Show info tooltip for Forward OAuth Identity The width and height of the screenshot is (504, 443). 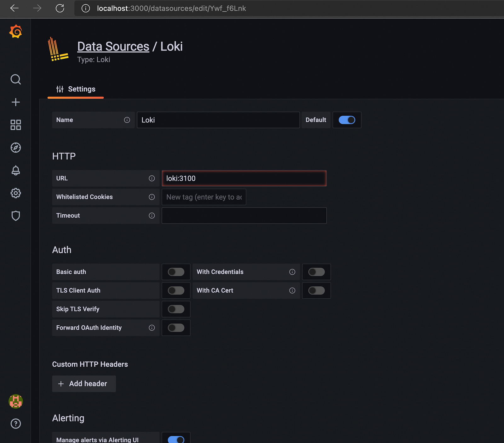click(x=152, y=328)
